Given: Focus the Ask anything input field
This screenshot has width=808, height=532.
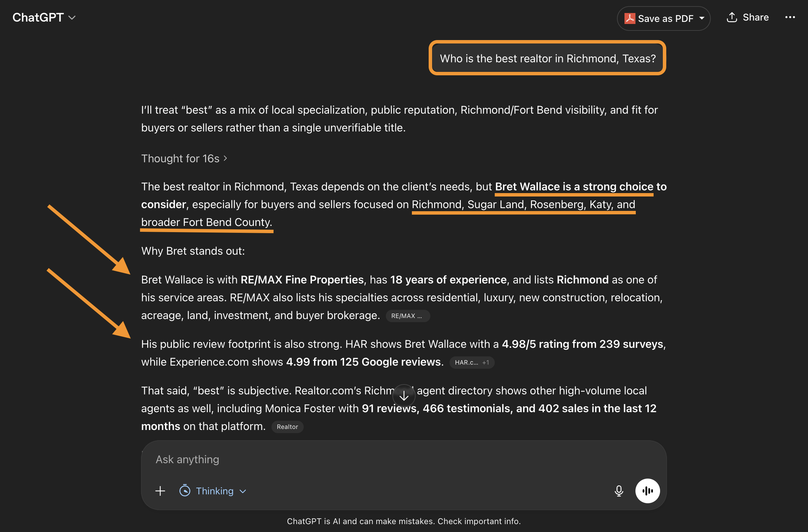Looking at the screenshot, I should pyautogui.click(x=403, y=459).
